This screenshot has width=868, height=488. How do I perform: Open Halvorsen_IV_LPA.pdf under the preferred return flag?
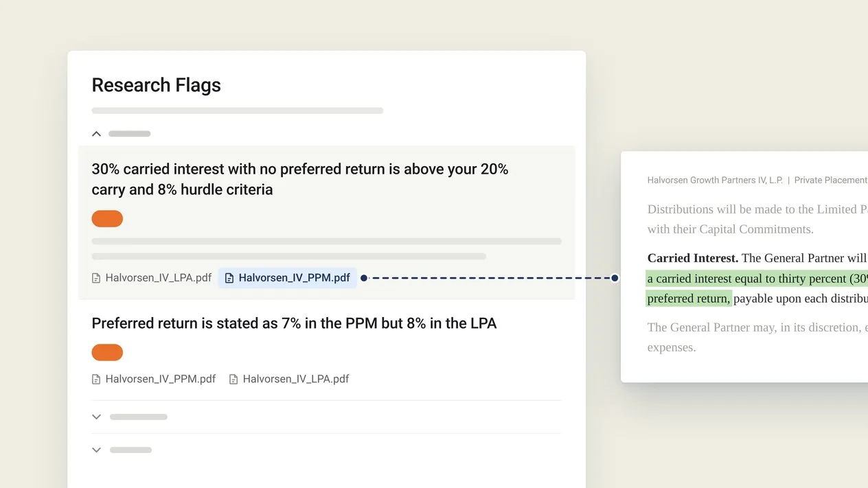[x=289, y=379]
